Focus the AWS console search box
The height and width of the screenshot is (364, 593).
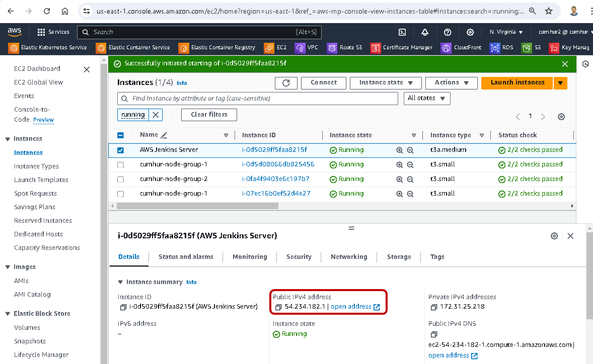point(199,33)
